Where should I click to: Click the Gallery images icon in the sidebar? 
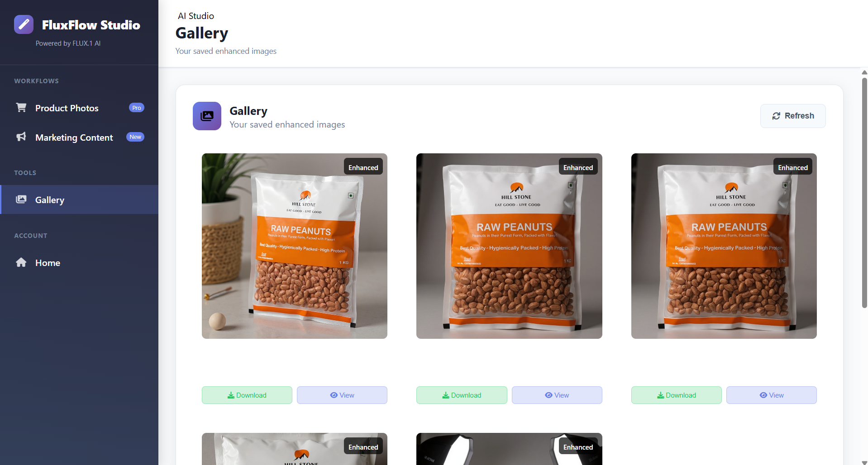21,199
